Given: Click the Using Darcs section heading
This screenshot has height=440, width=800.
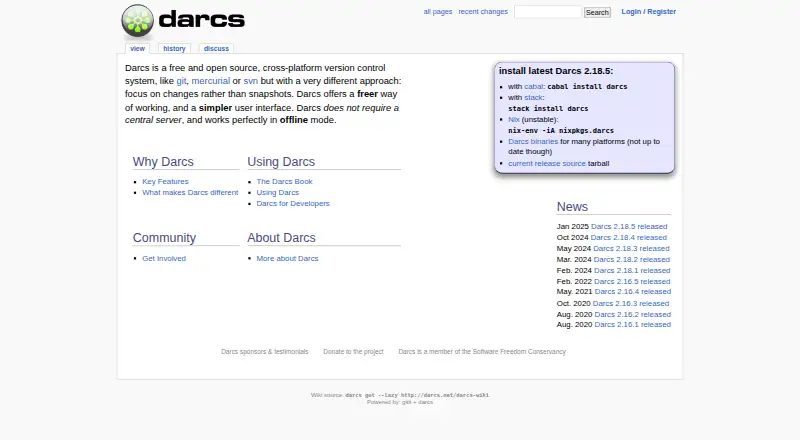Looking at the screenshot, I should 281,162.
